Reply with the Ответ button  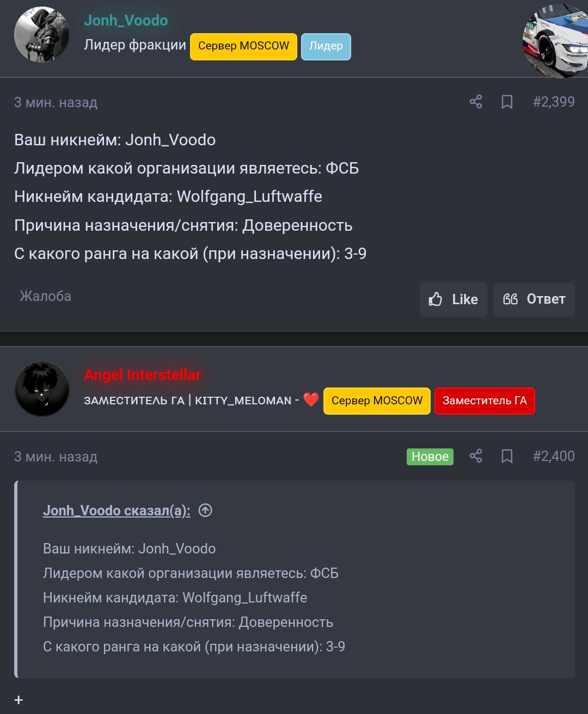(x=534, y=299)
